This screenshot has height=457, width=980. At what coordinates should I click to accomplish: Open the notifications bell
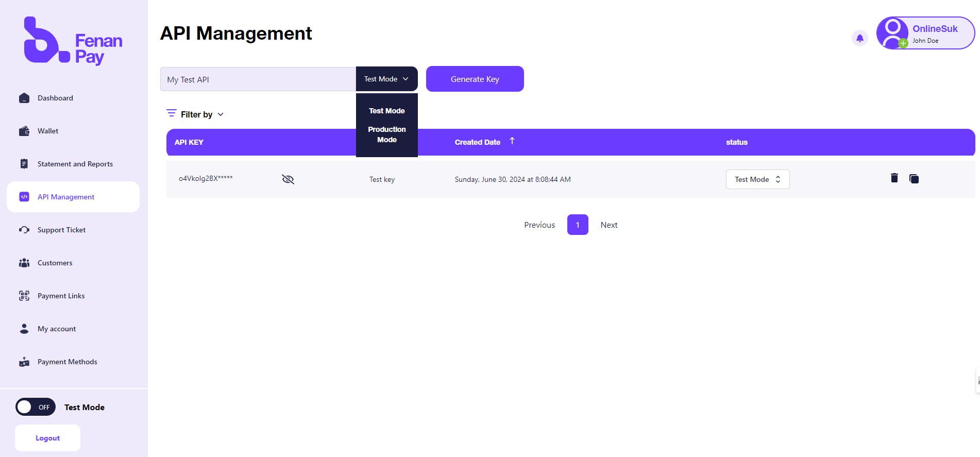(x=859, y=38)
